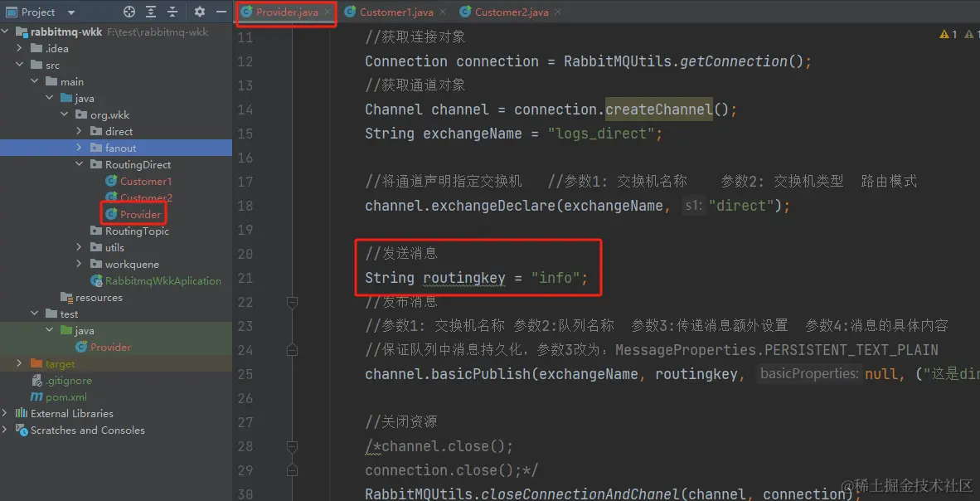Viewport: 980px width, 501px height.
Task: Click line number 21 in gutter
Action: click(245, 278)
